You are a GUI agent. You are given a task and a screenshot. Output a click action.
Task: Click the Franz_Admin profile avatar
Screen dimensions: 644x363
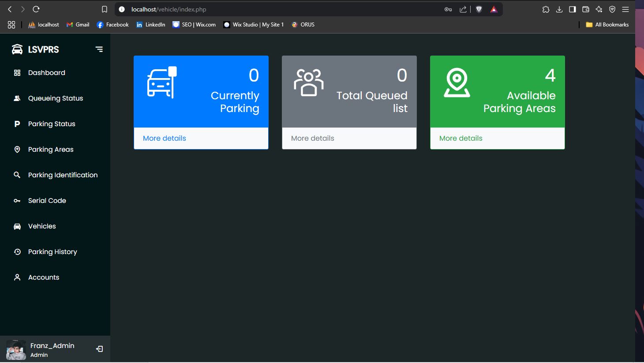pos(16,350)
